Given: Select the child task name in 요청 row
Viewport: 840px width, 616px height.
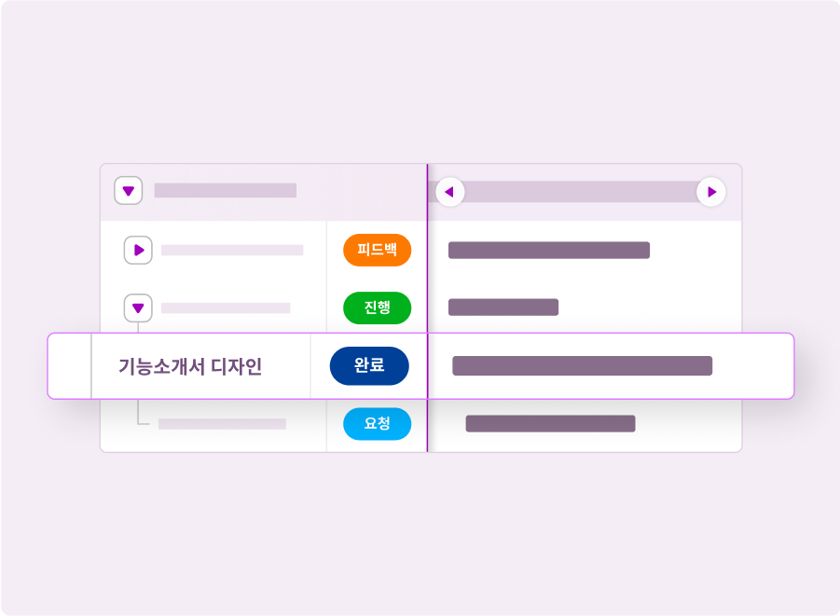Looking at the screenshot, I should tap(222, 424).
